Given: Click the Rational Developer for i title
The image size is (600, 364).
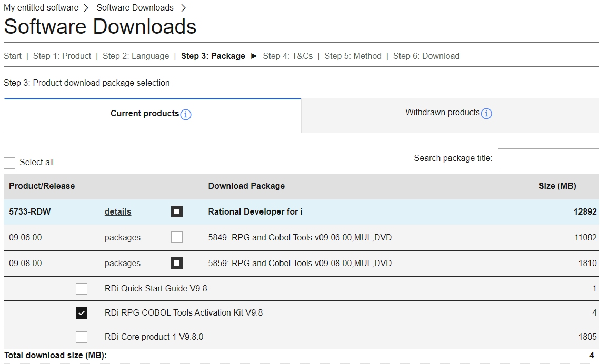Looking at the screenshot, I should tap(255, 212).
